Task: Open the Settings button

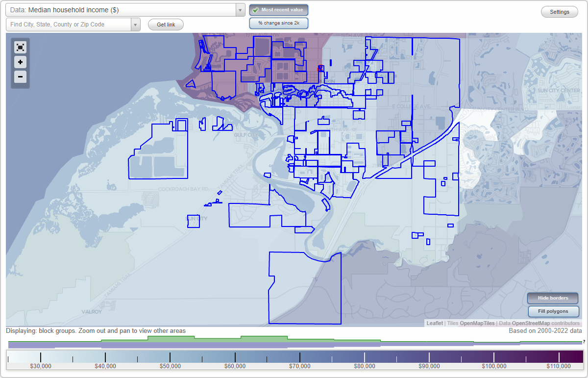Action: pos(560,12)
